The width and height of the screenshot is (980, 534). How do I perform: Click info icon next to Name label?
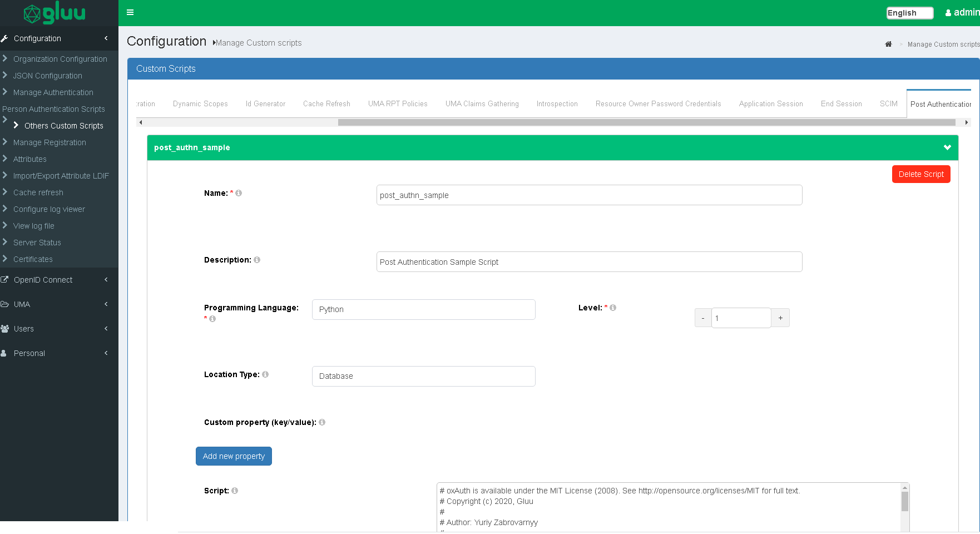(239, 193)
